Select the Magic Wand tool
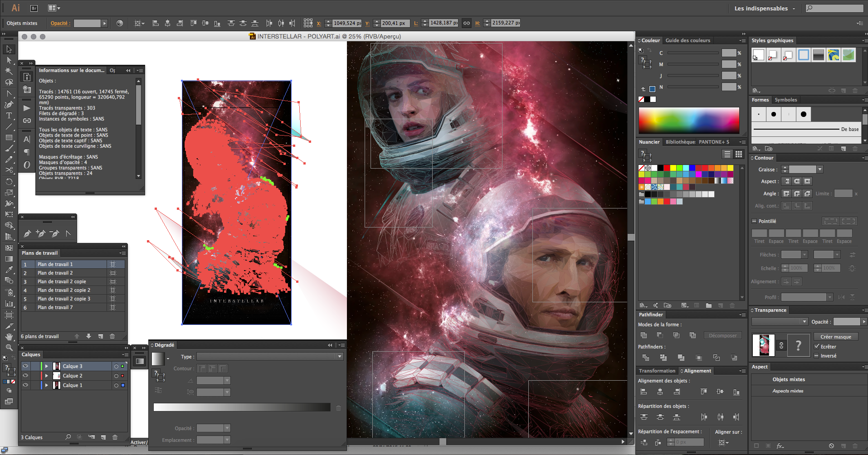This screenshot has width=868, height=455. click(9, 71)
